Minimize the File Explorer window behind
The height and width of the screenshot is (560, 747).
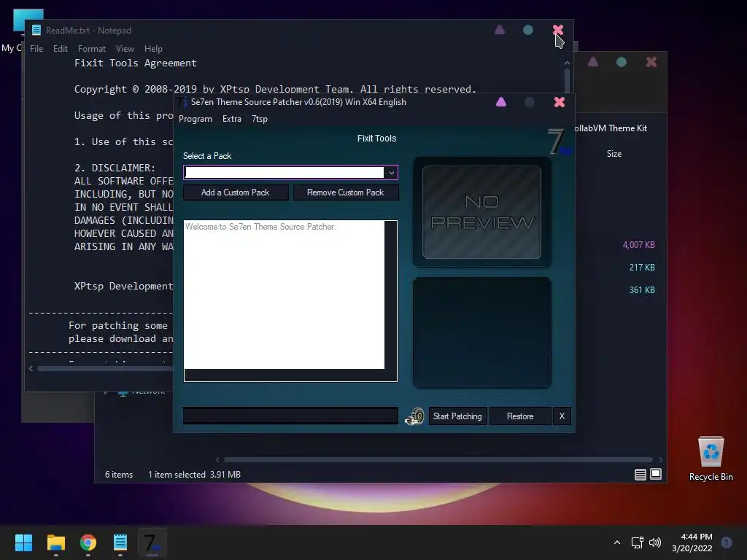click(592, 62)
